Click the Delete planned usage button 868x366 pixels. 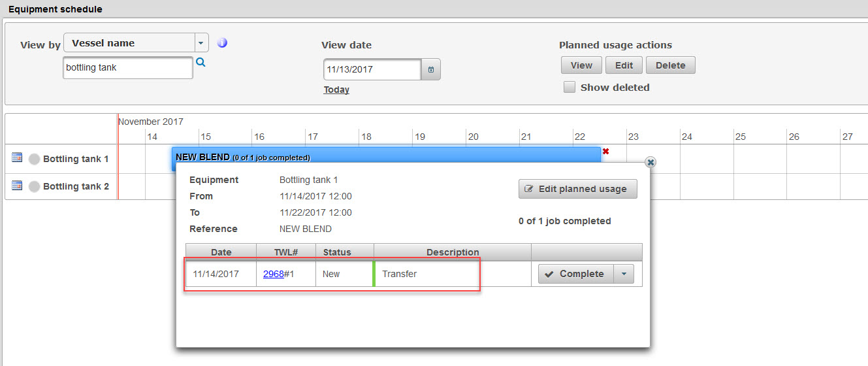670,65
